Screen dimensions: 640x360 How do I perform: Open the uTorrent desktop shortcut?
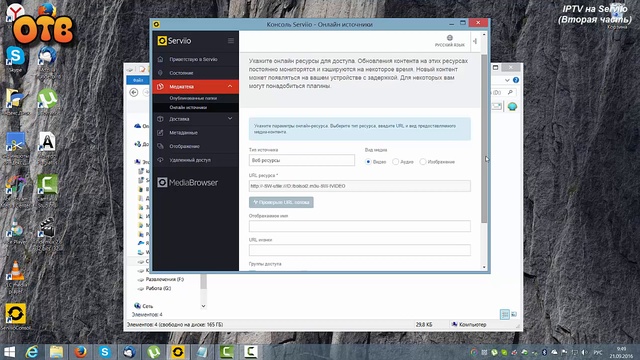[47, 101]
